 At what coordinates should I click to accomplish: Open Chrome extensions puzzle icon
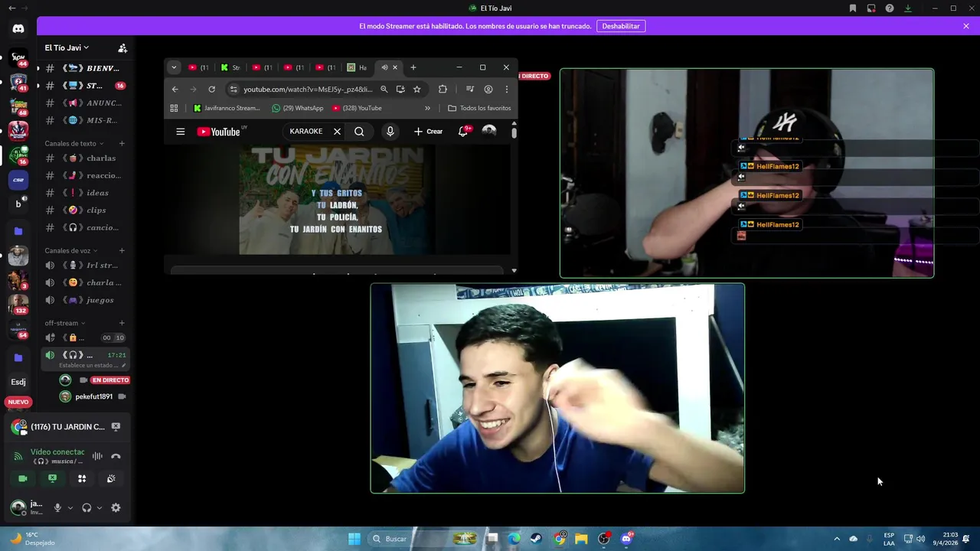[x=443, y=89]
